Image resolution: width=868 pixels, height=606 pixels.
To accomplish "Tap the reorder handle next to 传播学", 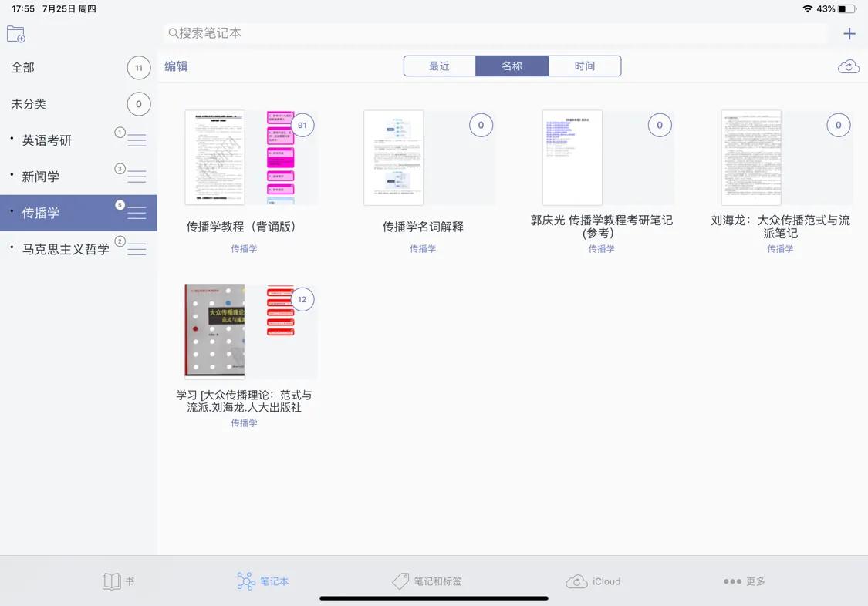I will 136,212.
